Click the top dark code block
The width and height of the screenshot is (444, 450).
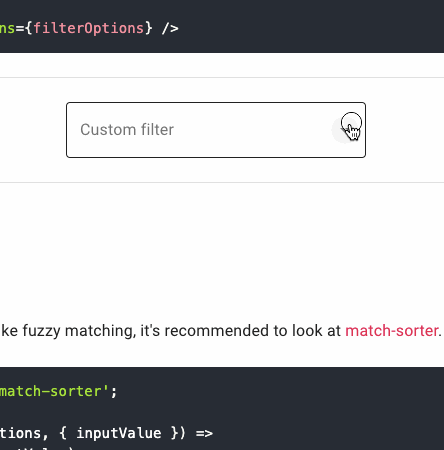(x=222, y=26)
